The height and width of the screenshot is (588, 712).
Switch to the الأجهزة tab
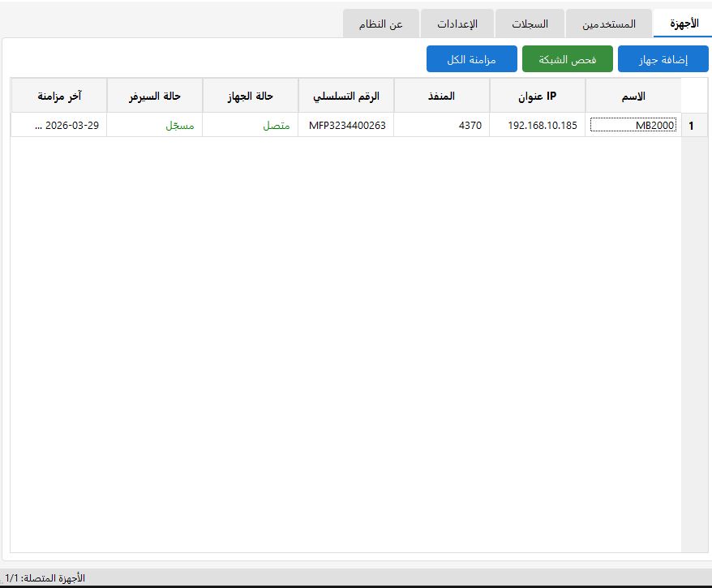(682, 24)
